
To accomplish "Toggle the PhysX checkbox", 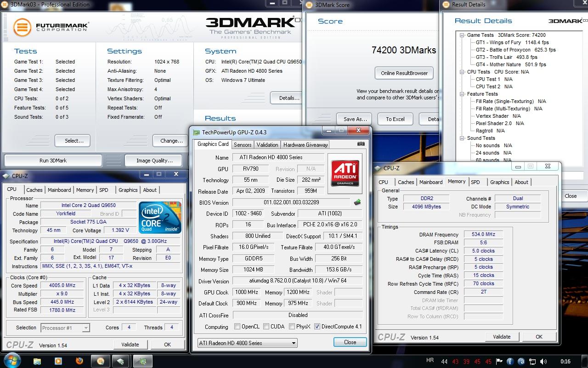I will click(x=292, y=327).
